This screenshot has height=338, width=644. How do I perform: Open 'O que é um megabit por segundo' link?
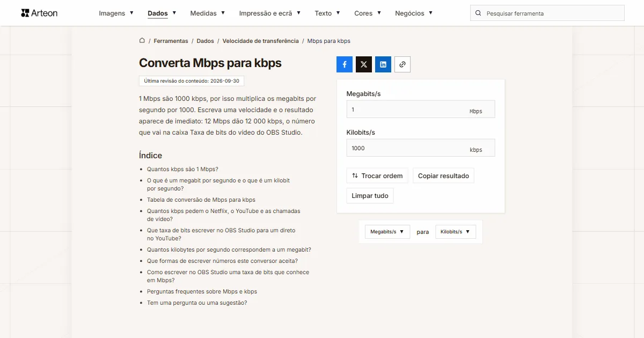(x=218, y=185)
